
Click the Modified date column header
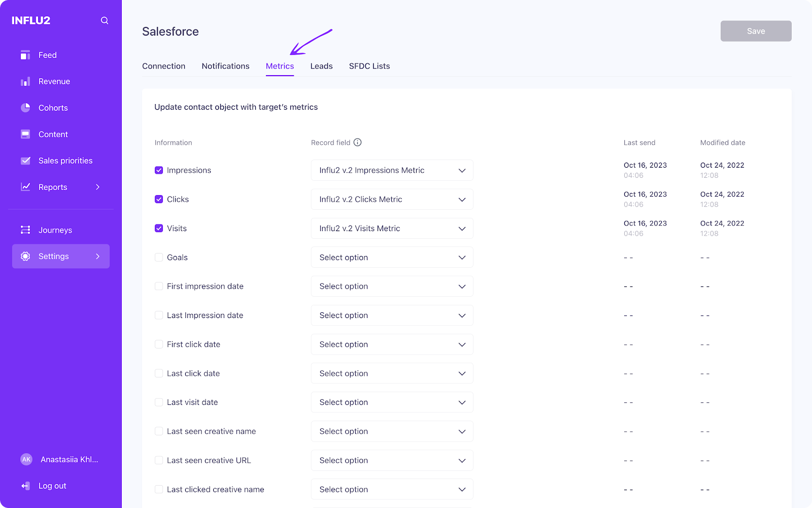pos(723,143)
